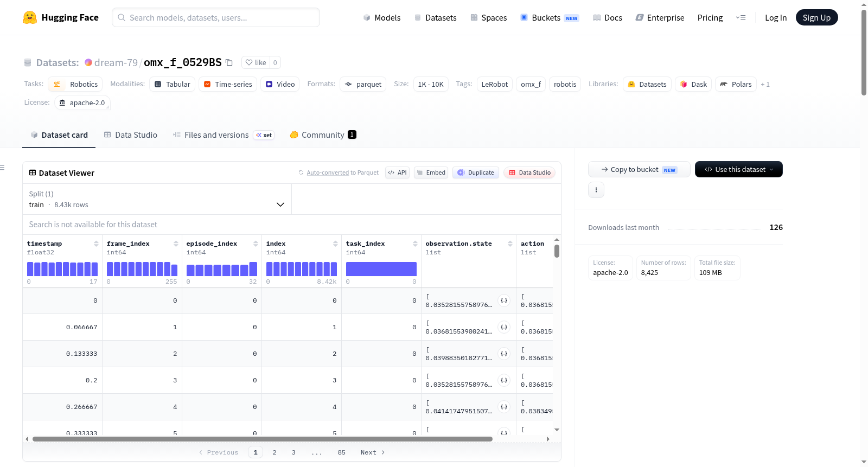The width and height of the screenshot is (868, 467).
Task: Like the omx_f_0529BS dataset
Action: point(256,62)
